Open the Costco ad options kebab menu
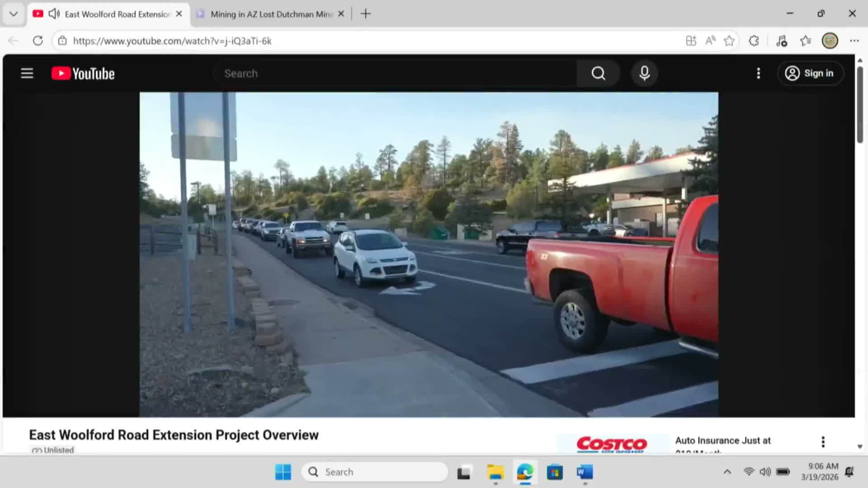Viewport: 868px width, 488px height. 823,441
